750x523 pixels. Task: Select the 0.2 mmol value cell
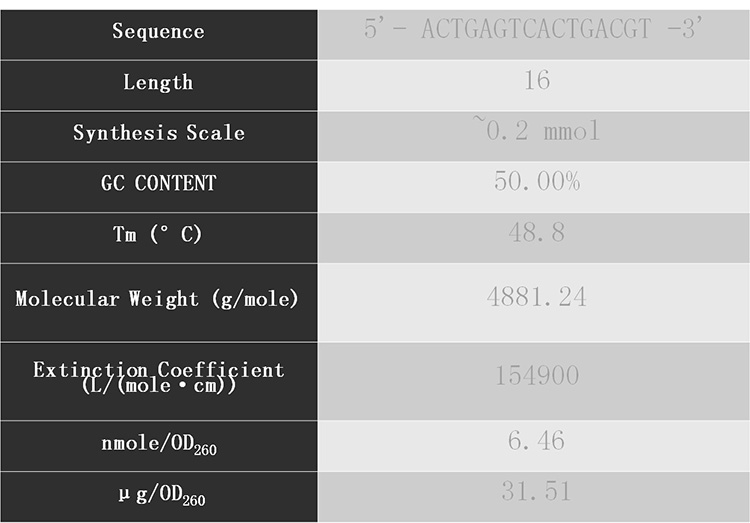tap(534, 136)
